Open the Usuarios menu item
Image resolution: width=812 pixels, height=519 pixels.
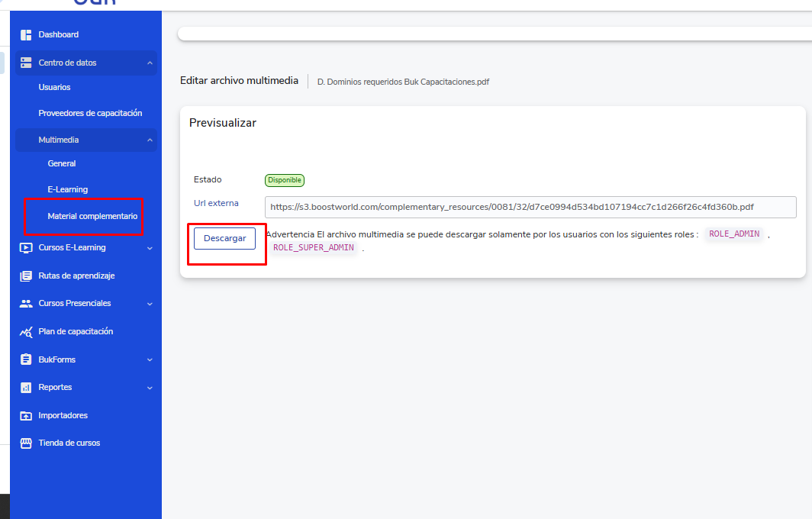[x=54, y=88]
